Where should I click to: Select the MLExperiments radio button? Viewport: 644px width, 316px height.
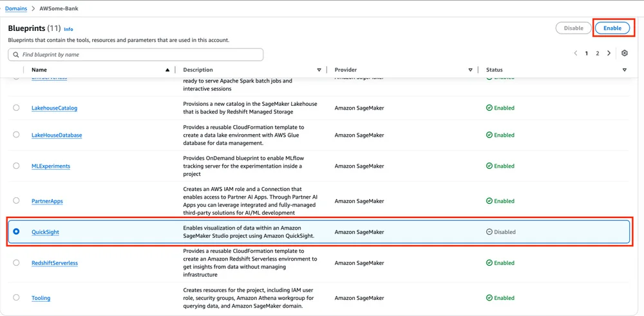coord(16,166)
